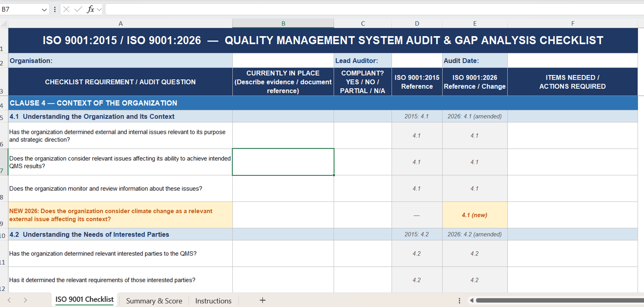
Task: Select row 9 header
Action: pos(4,215)
